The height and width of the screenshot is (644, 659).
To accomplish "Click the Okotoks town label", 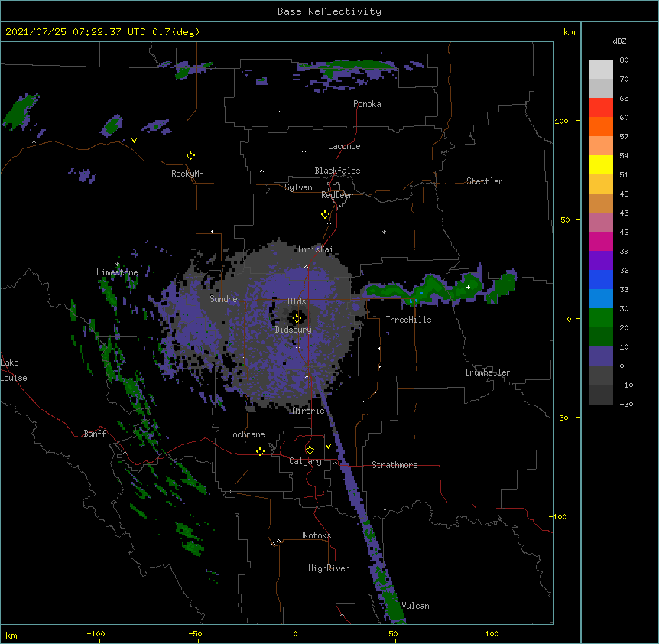I will pos(315,535).
